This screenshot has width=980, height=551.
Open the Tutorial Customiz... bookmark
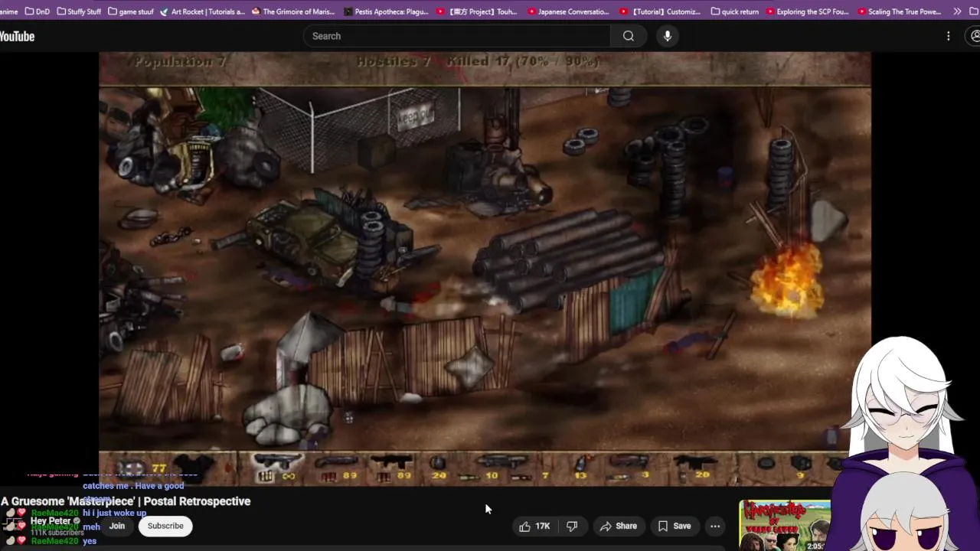pyautogui.click(x=660, y=11)
